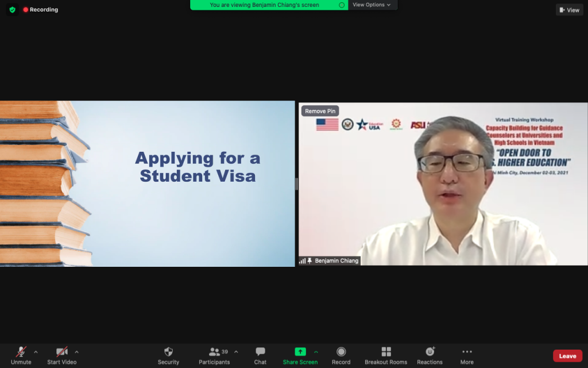Image resolution: width=588 pixels, height=368 pixels.
Task: Expand the Share Screen options arrow
Action: 316,352
